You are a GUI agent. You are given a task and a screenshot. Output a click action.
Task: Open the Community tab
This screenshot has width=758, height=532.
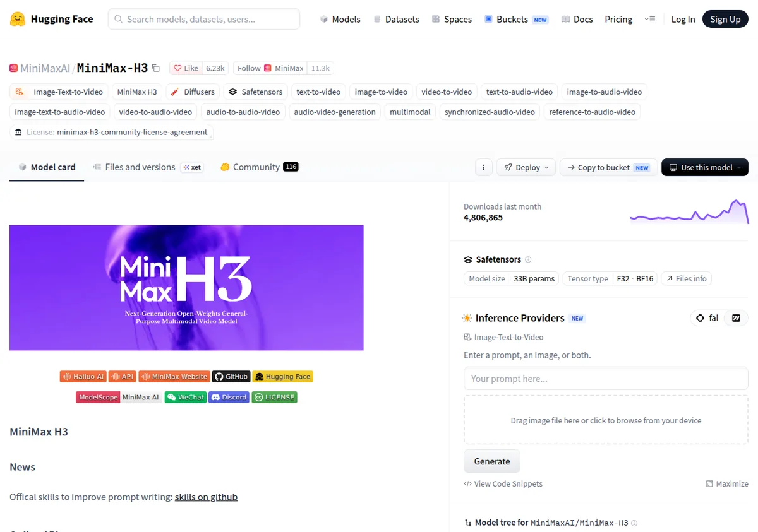(259, 167)
